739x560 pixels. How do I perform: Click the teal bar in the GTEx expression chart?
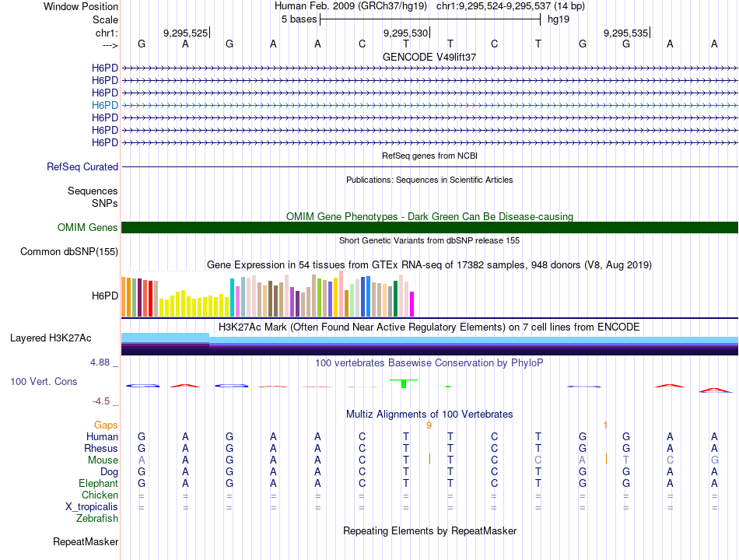(x=233, y=297)
